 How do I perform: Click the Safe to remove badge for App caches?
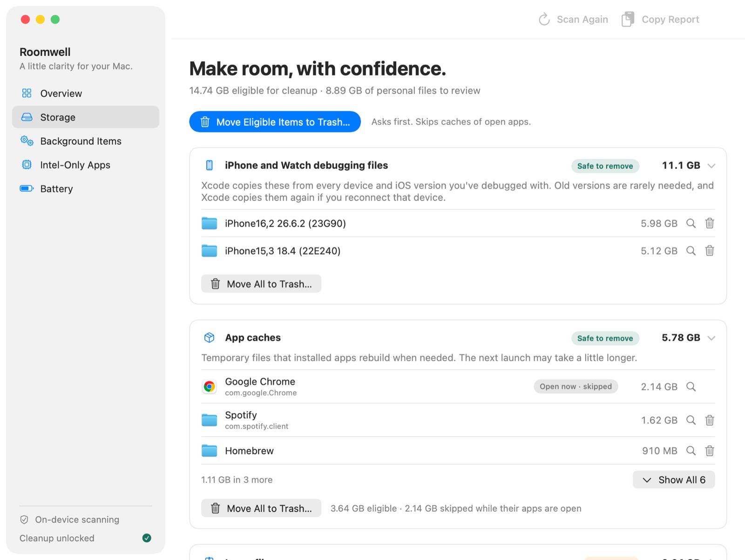click(x=605, y=338)
